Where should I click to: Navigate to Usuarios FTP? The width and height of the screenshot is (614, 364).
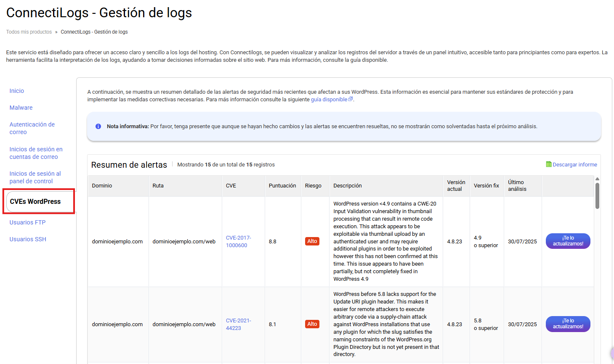coord(27,222)
